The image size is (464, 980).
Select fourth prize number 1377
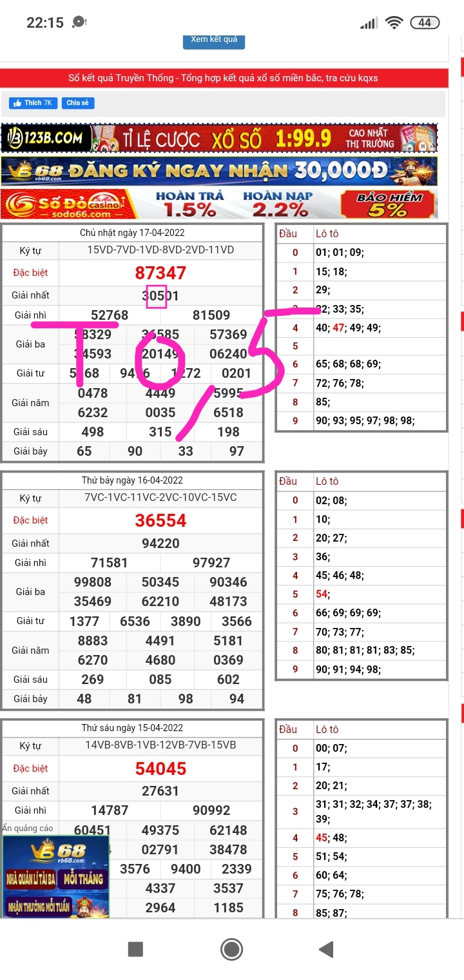point(84,622)
